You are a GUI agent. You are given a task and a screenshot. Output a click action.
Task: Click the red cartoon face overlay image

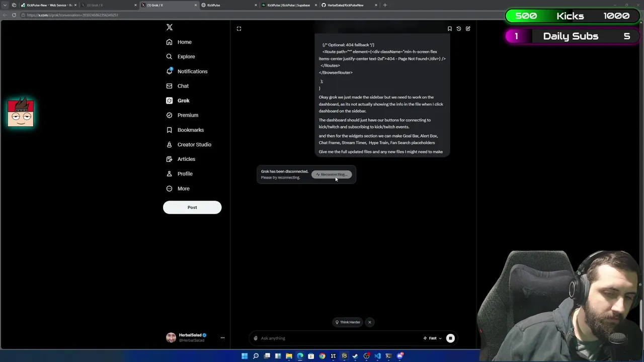[21, 112]
